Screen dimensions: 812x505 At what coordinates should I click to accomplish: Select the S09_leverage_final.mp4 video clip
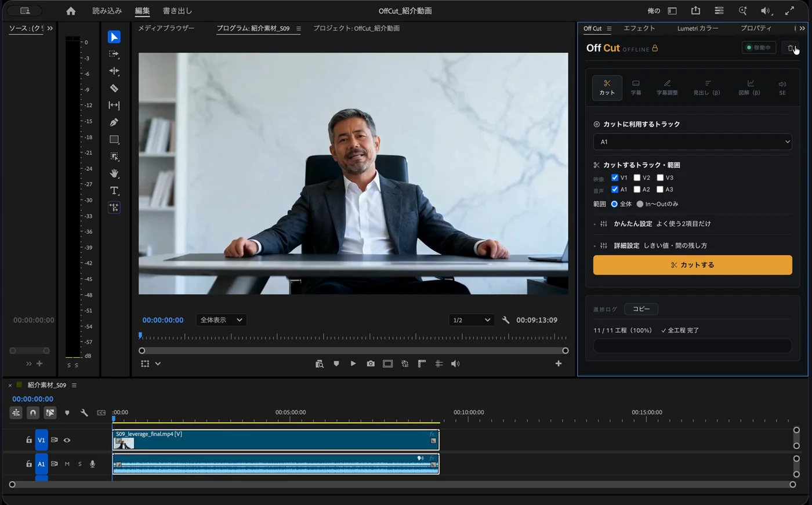click(275, 440)
